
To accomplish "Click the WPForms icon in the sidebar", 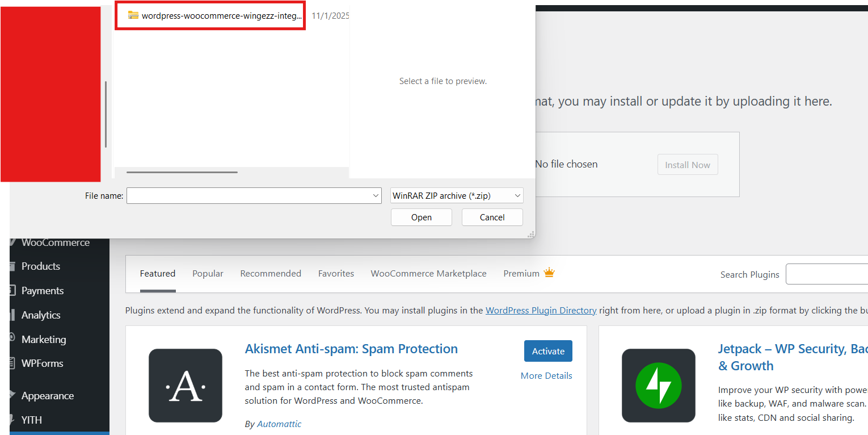I will click(x=12, y=363).
